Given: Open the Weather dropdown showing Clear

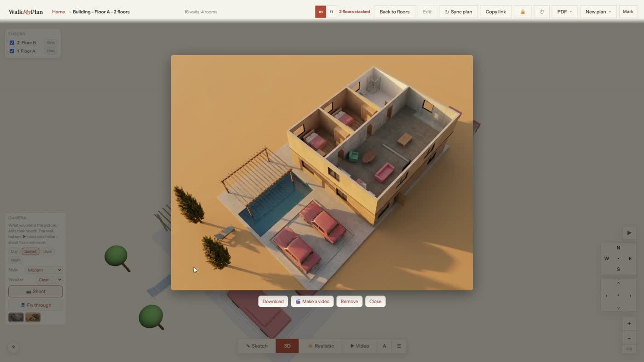Looking at the screenshot, I should (49, 280).
